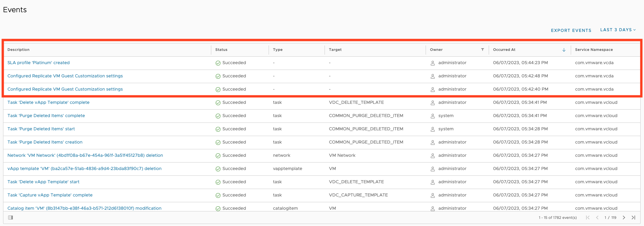
Task: Sort by the Type column header
Action: (277, 50)
